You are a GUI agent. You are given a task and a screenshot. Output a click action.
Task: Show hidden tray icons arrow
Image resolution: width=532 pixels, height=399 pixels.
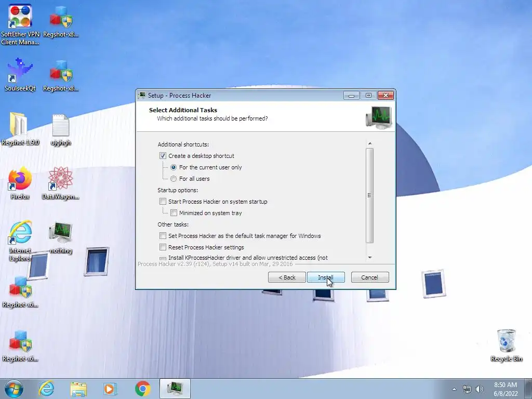[454, 389]
